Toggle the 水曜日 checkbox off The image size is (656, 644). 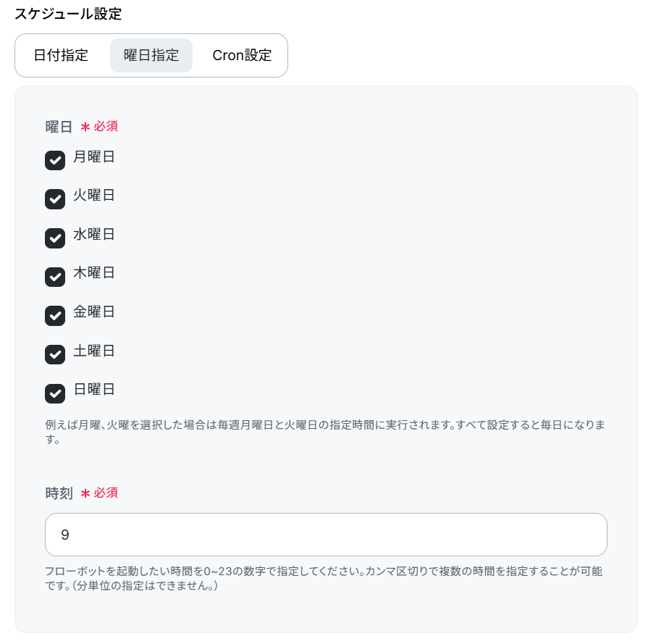click(55, 238)
